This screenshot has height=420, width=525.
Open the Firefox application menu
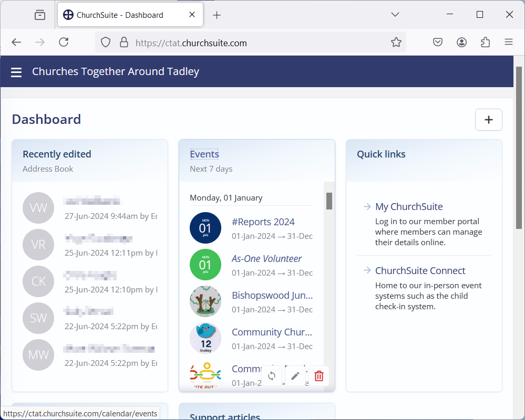pyautogui.click(x=509, y=42)
